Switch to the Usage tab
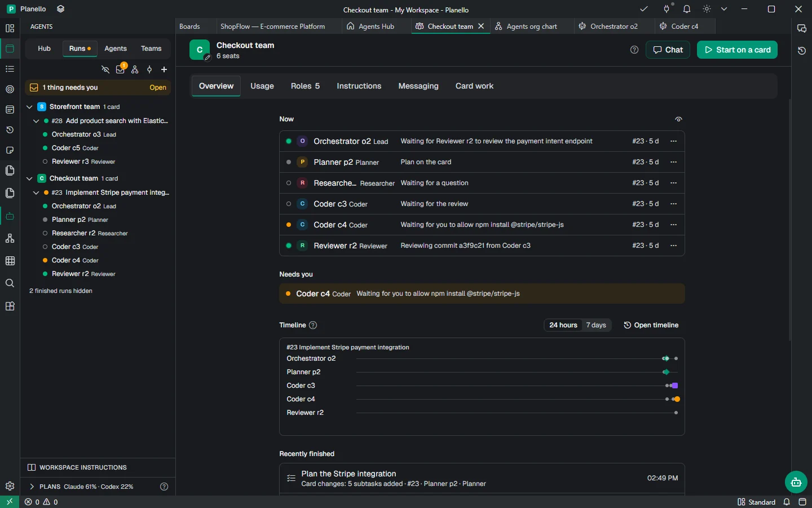Image resolution: width=812 pixels, height=508 pixels. [262, 86]
